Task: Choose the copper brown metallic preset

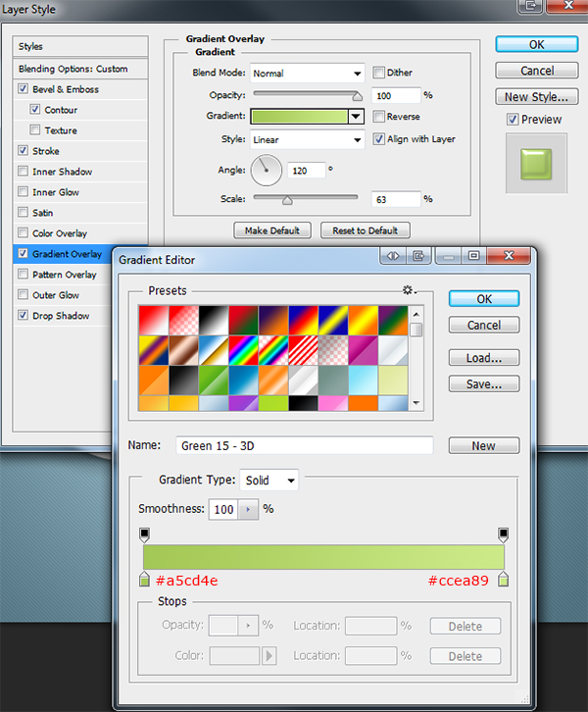Action: [183, 350]
